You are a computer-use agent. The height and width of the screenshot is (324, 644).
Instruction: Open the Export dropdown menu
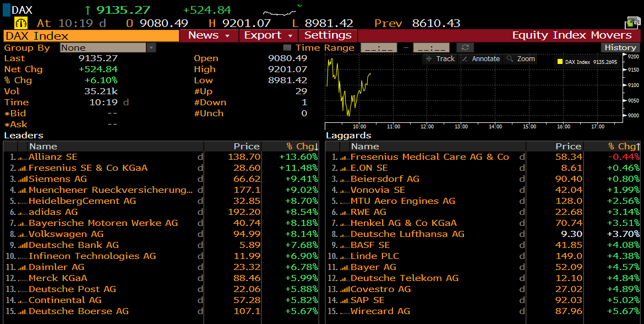[x=268, y=35]
